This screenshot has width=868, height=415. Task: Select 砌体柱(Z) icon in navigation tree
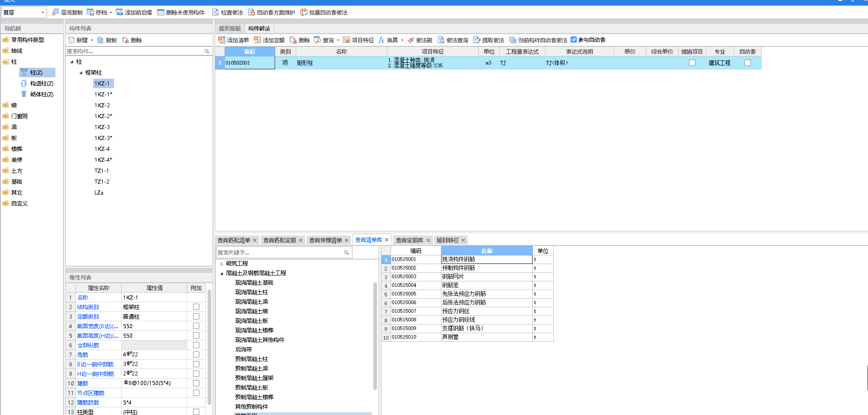(x=24, y=94)
